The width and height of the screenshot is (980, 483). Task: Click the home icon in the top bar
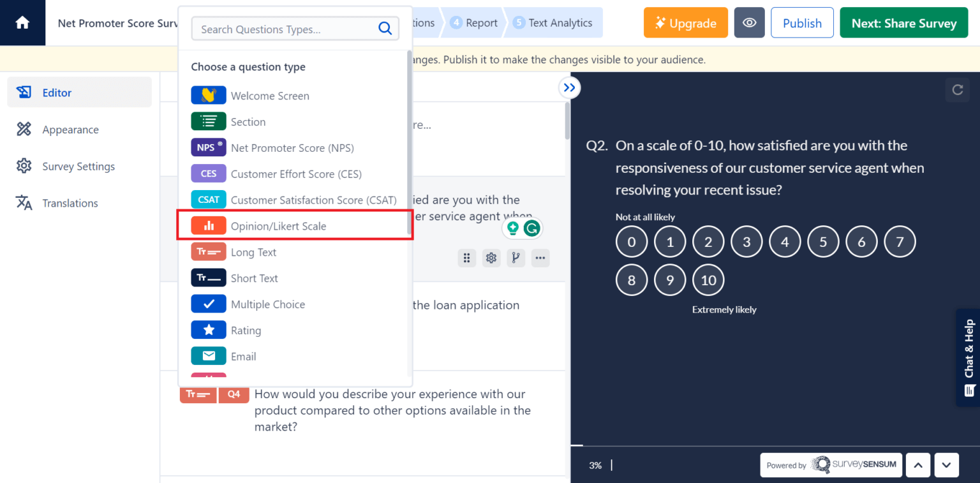pyautogui.click(x=22, y=22)
